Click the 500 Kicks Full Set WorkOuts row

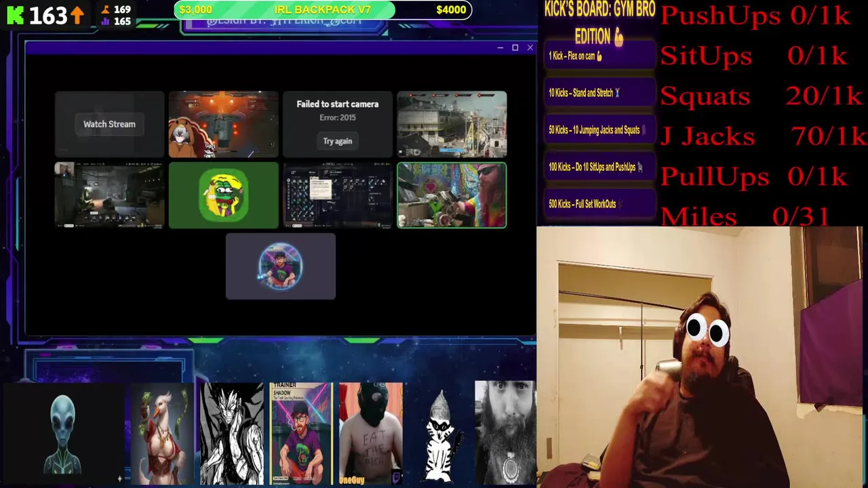pyautogui.click(x=600, y=204)
